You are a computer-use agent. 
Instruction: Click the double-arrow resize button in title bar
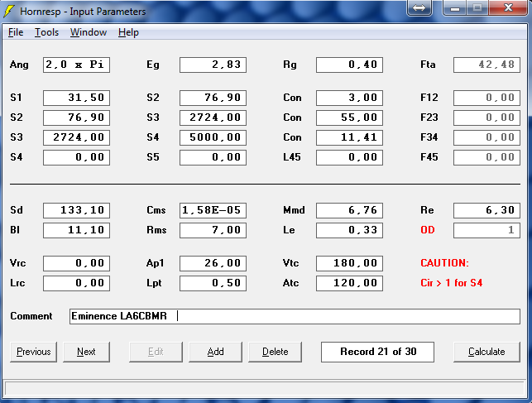[419, 7]
